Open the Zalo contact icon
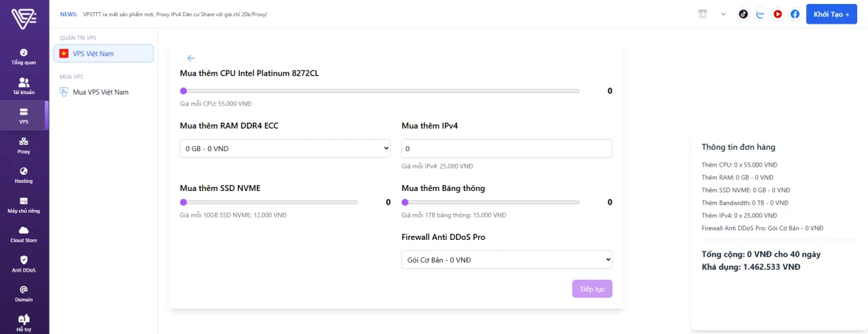Screen dimensions: 868x334 [761, 14]
